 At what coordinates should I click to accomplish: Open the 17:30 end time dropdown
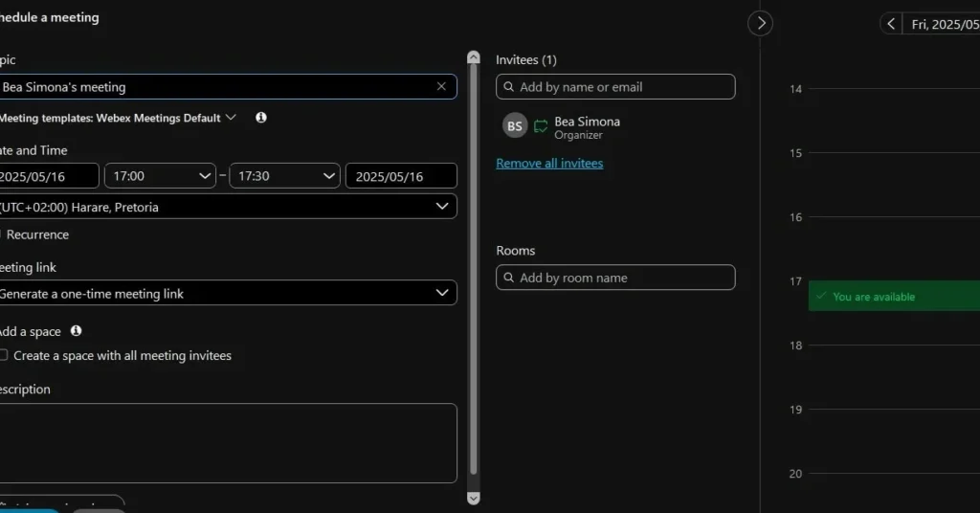(285, 176)
